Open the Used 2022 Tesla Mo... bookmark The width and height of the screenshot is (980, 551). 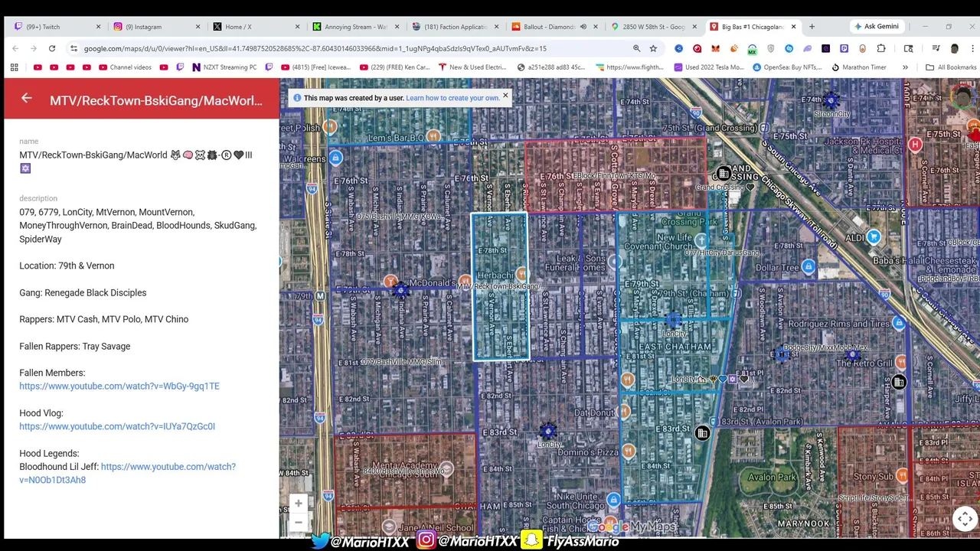point(709,67)
